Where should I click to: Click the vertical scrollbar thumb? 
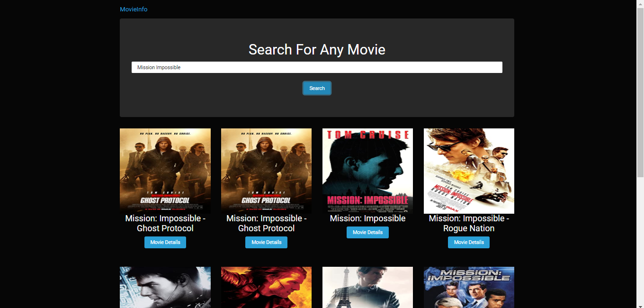pos(640,92)
